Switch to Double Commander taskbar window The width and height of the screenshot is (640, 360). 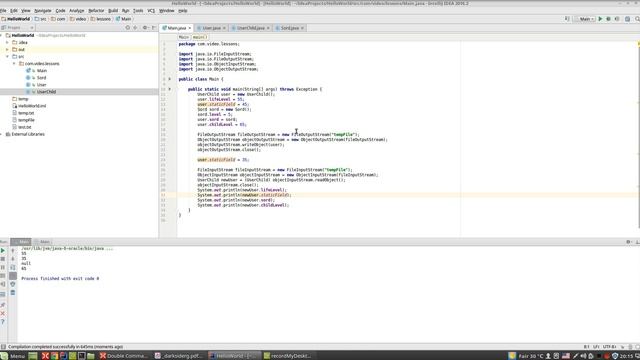coord(124,356)
